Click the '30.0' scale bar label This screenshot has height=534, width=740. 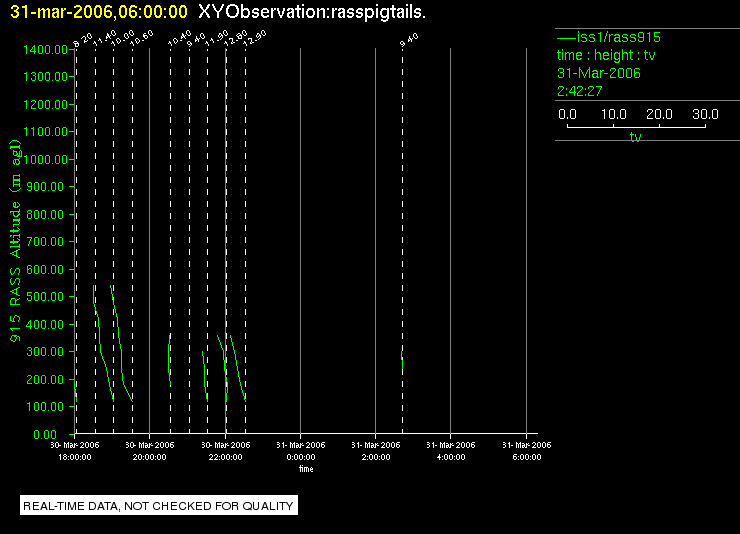(705, 114)
